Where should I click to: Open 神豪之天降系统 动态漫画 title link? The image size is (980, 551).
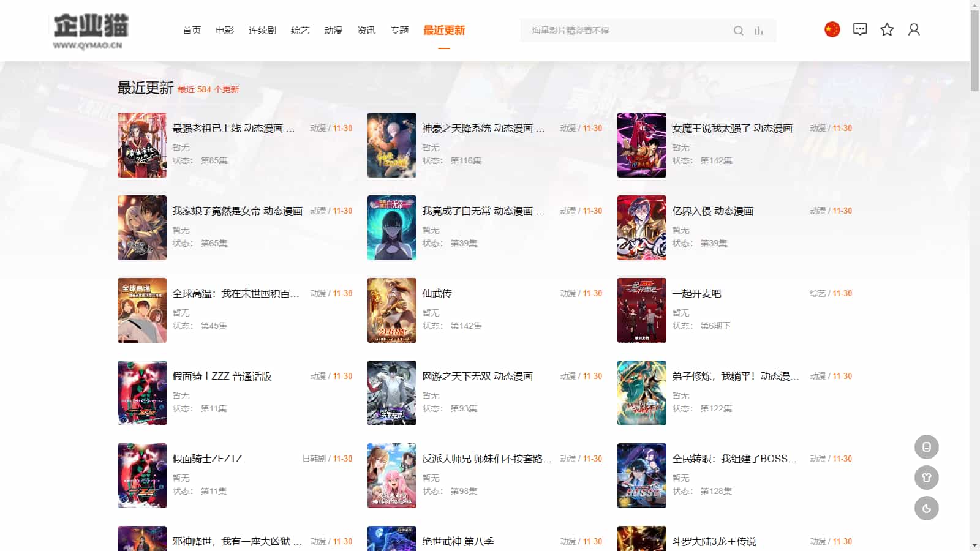(x=483, y=129)
